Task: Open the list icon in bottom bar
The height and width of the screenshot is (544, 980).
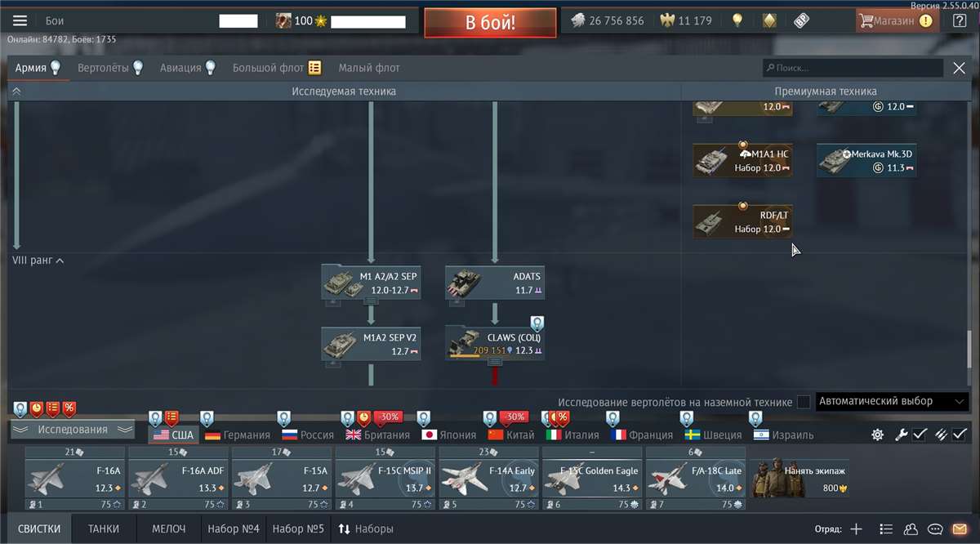Action: click(x=886, y=529)
